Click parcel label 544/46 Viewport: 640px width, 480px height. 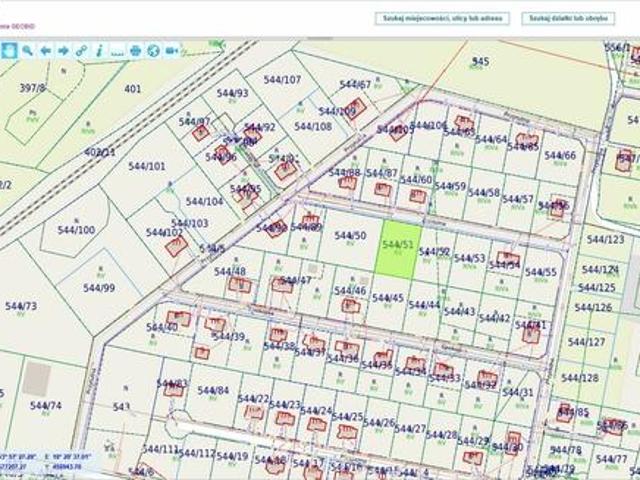(350, 291)
